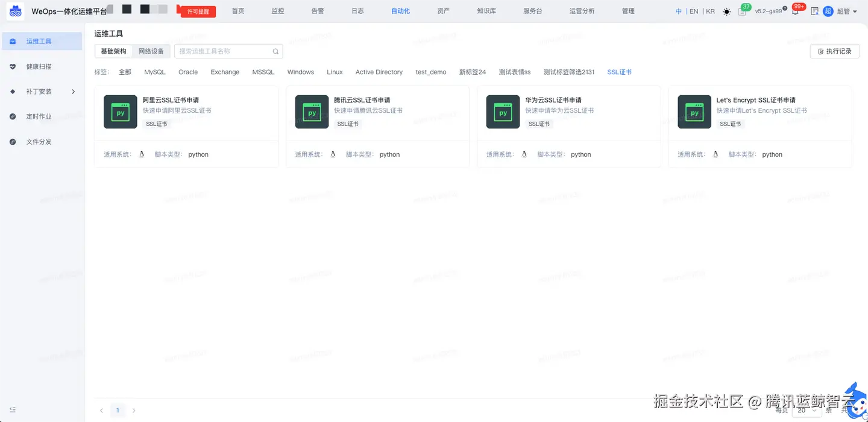Open the 华为云SSL证书申请 title
Image resolution: width=868 pixels, height=422 pixels.
tap(553, 100)
